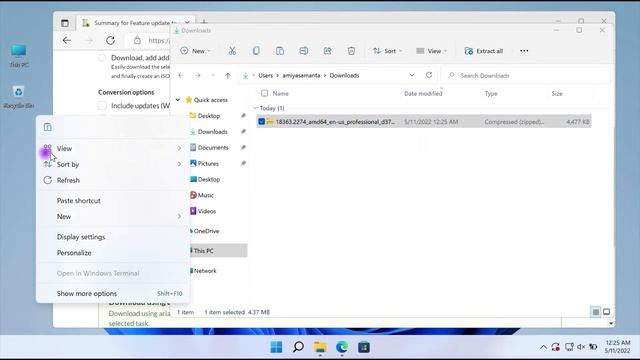
Task: Select Music in navigation pane
Action: coord(206,196)
